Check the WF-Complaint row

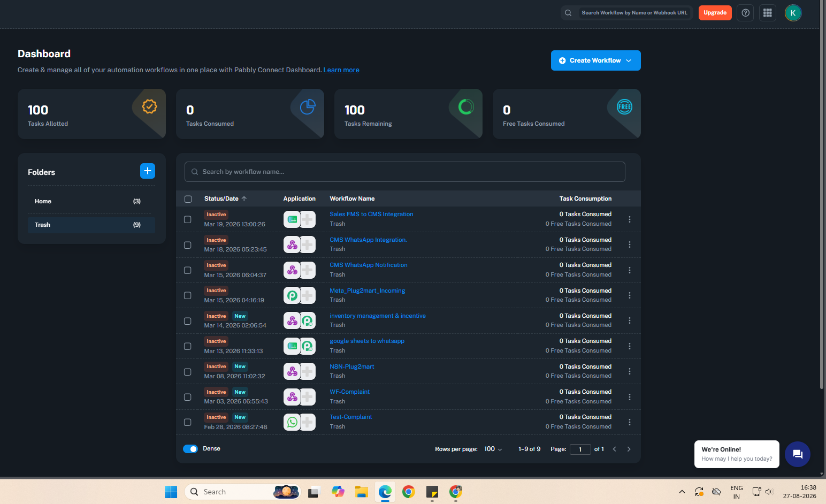coord(188,397)
